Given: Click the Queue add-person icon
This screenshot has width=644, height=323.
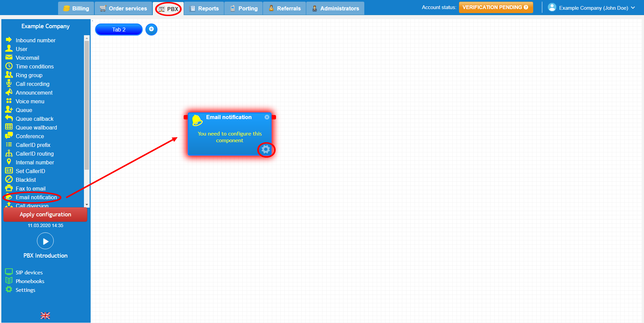Looking at the screenshot, I should pos(9,110).
